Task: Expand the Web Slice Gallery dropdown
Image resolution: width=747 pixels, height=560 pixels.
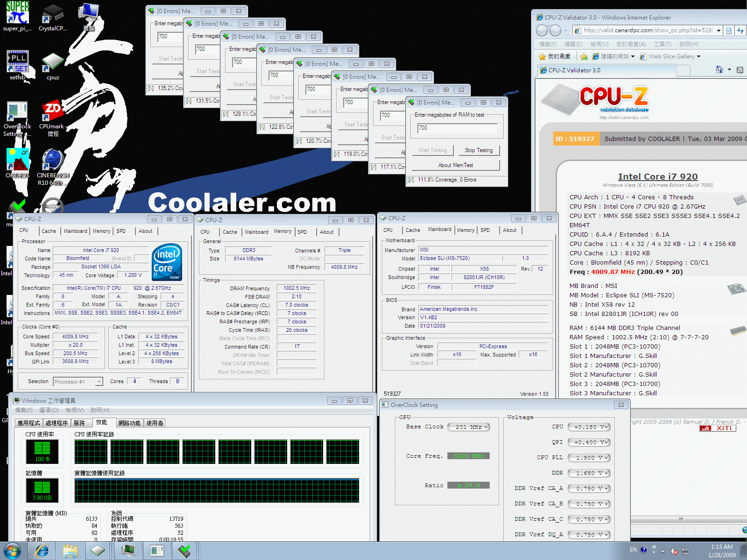Action: click(x=698, y=56)
